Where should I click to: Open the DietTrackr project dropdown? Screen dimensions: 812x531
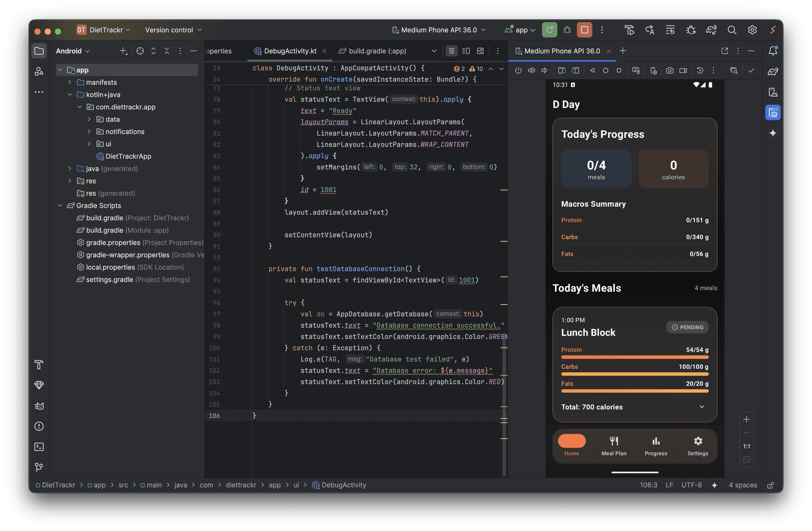[x=103, y=30]
